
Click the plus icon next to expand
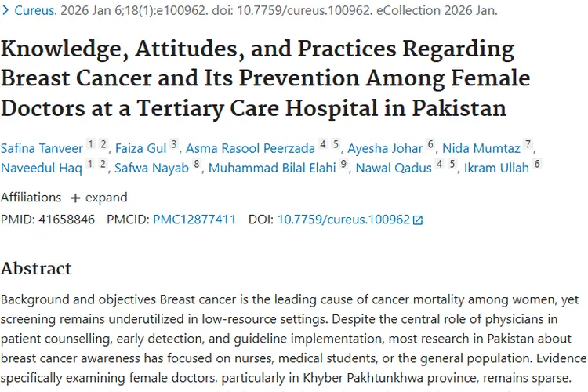click(75, 198)
